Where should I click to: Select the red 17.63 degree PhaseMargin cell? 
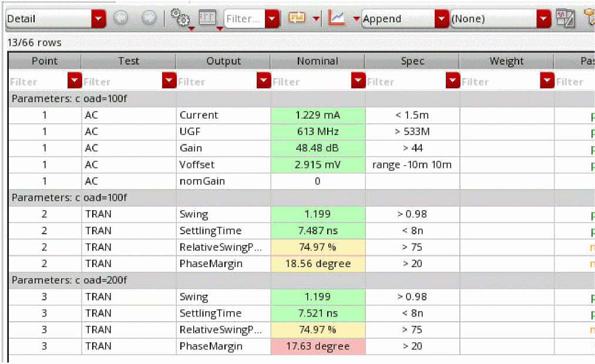(x=317, y=346)
